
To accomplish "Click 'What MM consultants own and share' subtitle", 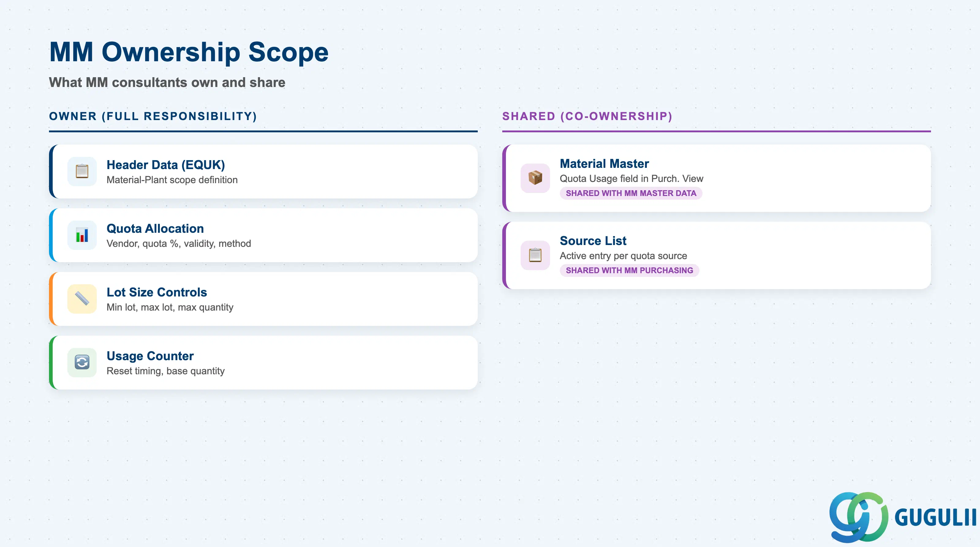I will coord(167,83).
